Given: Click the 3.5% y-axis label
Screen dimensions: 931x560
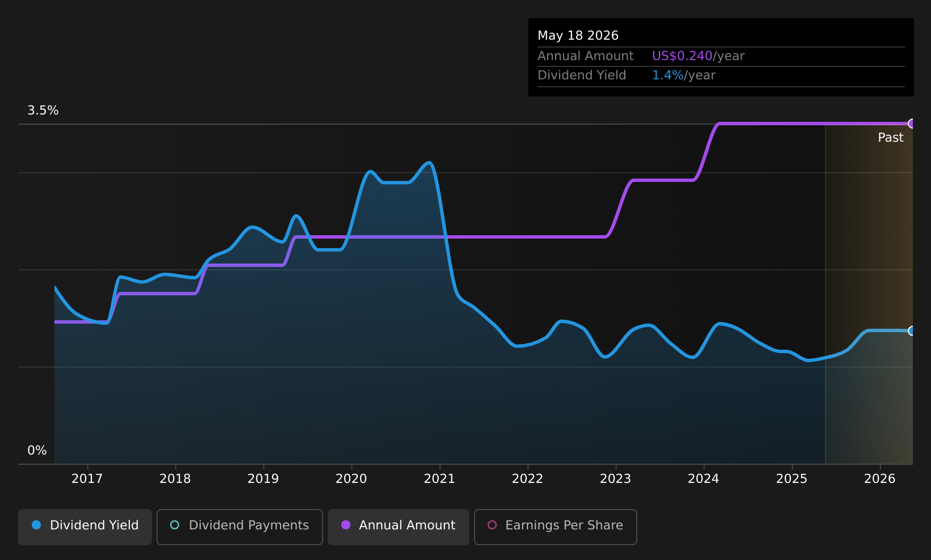Looking at the screenshot, I should click(43, 111).
